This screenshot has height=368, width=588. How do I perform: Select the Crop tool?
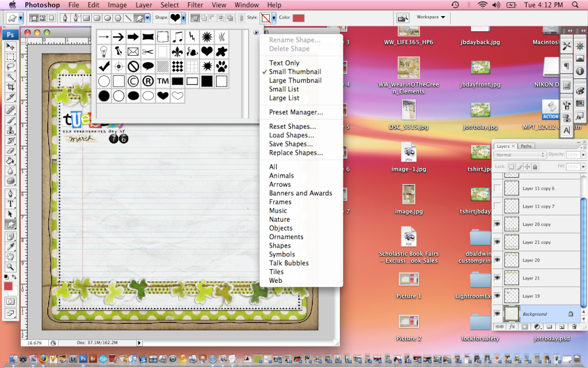pyautogui.click(x=10, y=87)
